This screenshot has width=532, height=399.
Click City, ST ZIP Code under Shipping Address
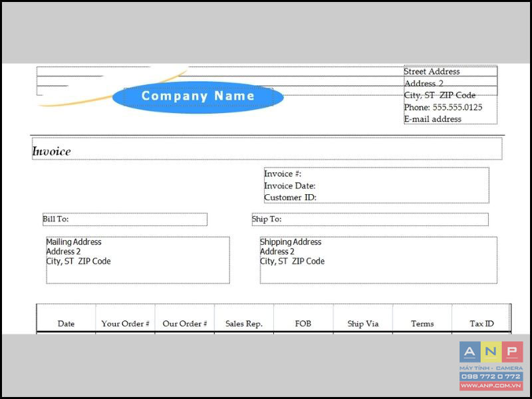292,261
